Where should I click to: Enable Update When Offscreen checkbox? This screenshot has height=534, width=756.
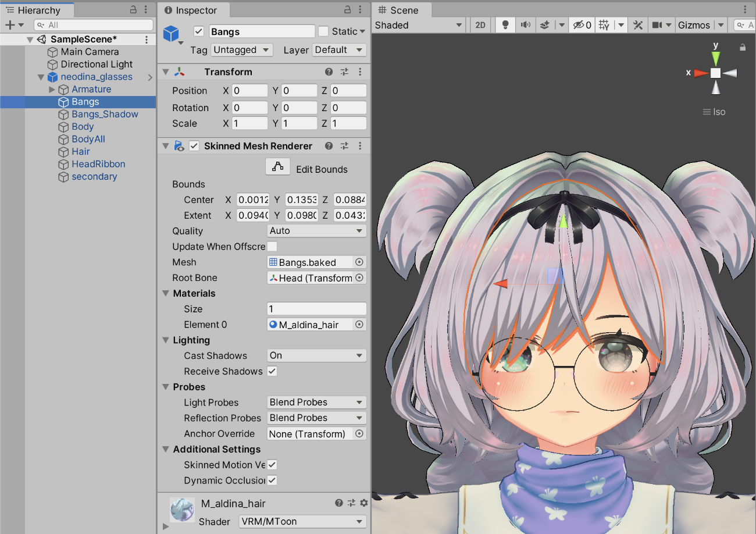pos(272,247)
